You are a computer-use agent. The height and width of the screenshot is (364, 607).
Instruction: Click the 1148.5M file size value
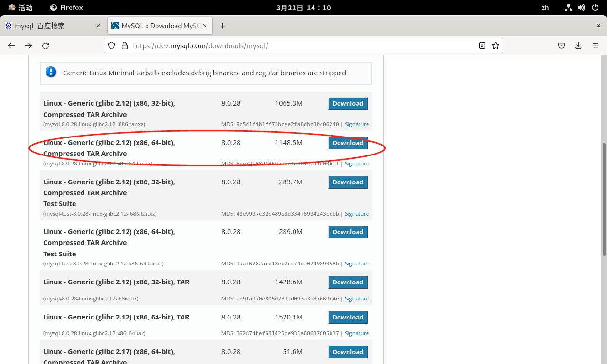click(x=288, y=143)
